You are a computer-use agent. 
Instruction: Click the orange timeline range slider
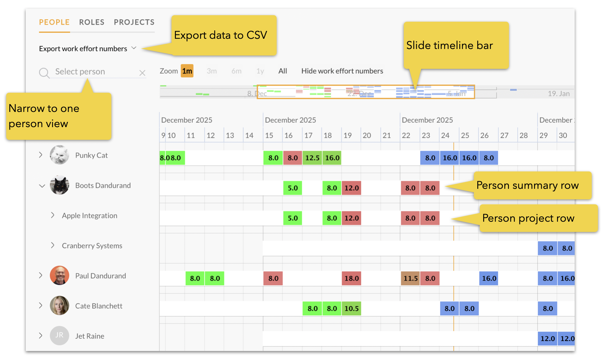(366, 92)
